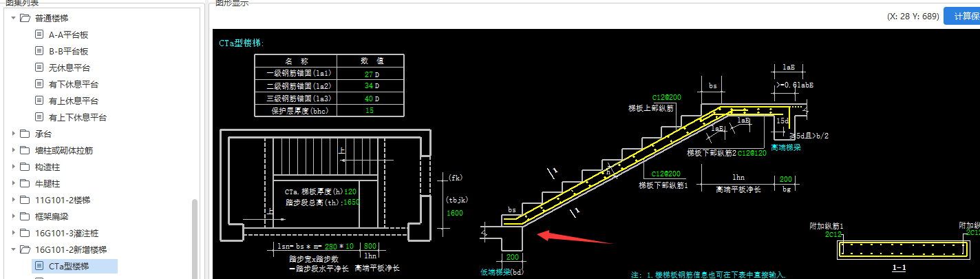Click the B-B平台板 document icon

click(40, 51)
